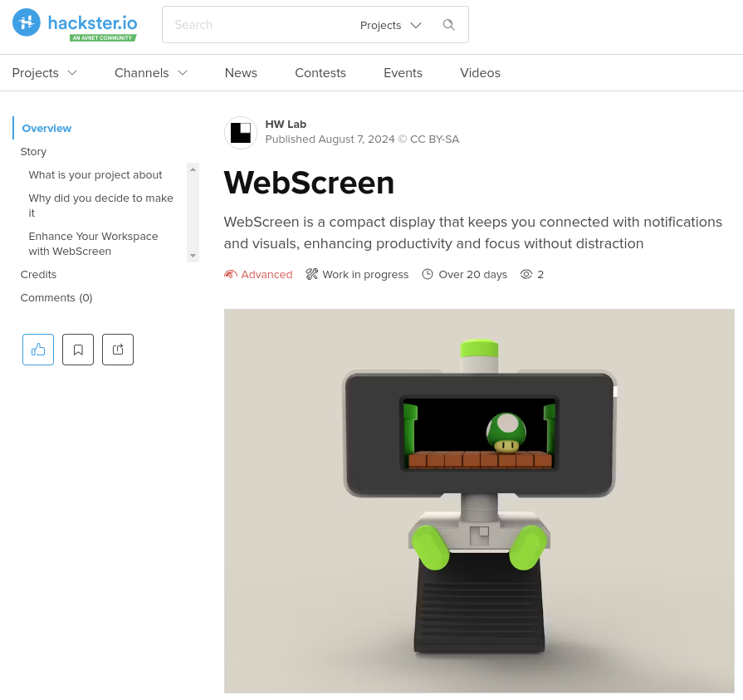Click the Work in progress tools icon

(312, 274)
